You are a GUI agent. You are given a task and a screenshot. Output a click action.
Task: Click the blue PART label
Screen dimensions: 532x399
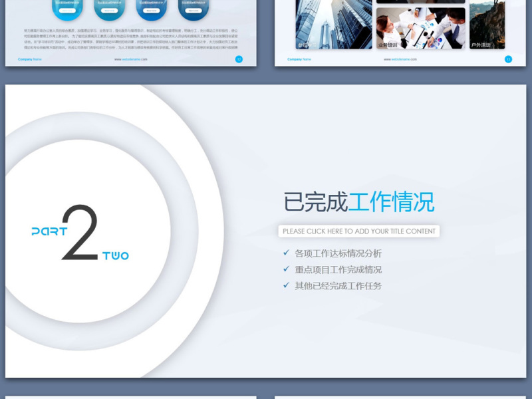point(49,231)
